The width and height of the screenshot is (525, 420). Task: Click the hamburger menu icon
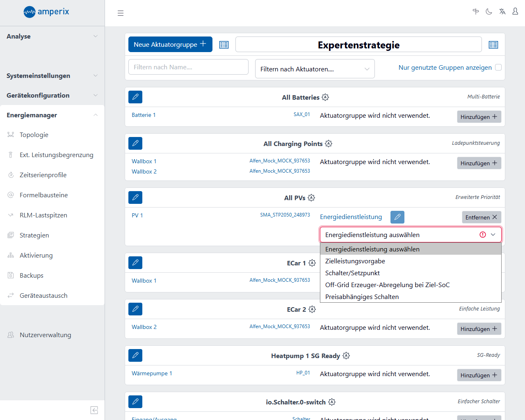(x=121, y=13)
